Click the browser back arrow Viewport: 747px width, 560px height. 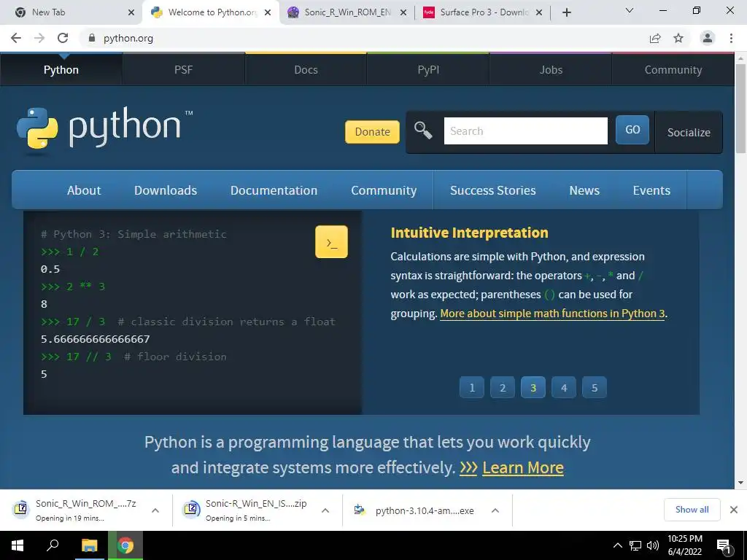click(x=16, y=38)
